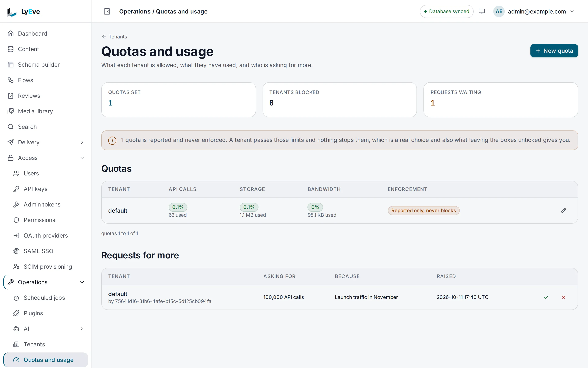Click the Scheduled jobs timer icon
The image size is (588, 368).
coord(16,298)
